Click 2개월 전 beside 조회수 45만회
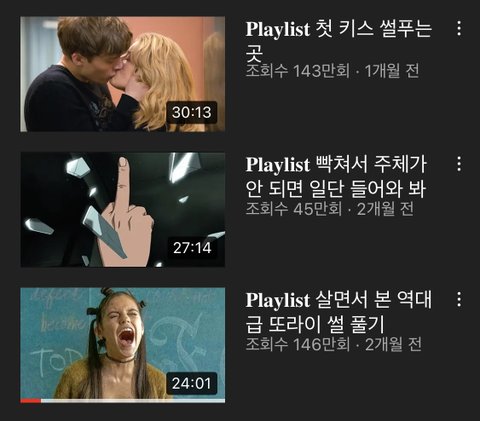This screenshot has width=480, height=421. tap(386, 209)
